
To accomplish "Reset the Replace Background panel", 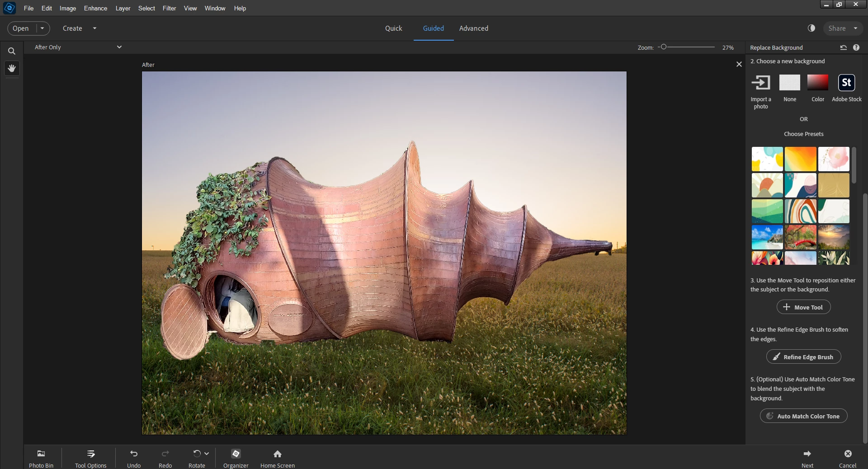I will click(843, 47).
